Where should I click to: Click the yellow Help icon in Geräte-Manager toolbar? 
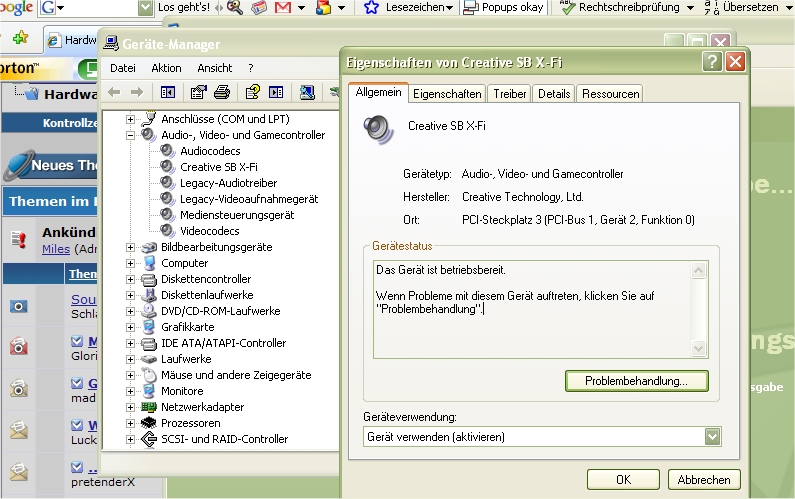click(252, 92)
